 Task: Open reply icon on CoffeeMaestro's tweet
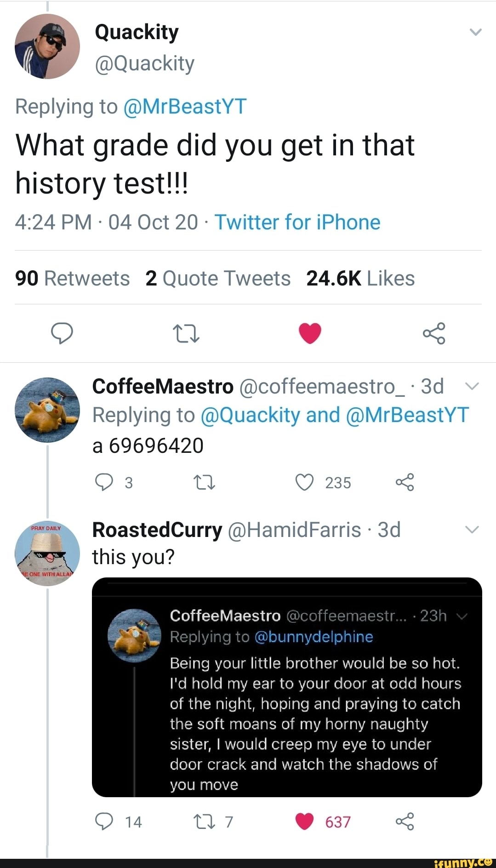pos(104,482)
